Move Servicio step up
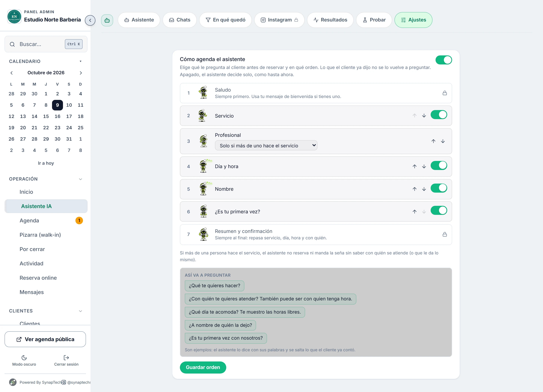Image resolution: width=543 pixels, height=392 pixels. coord(414,116)
